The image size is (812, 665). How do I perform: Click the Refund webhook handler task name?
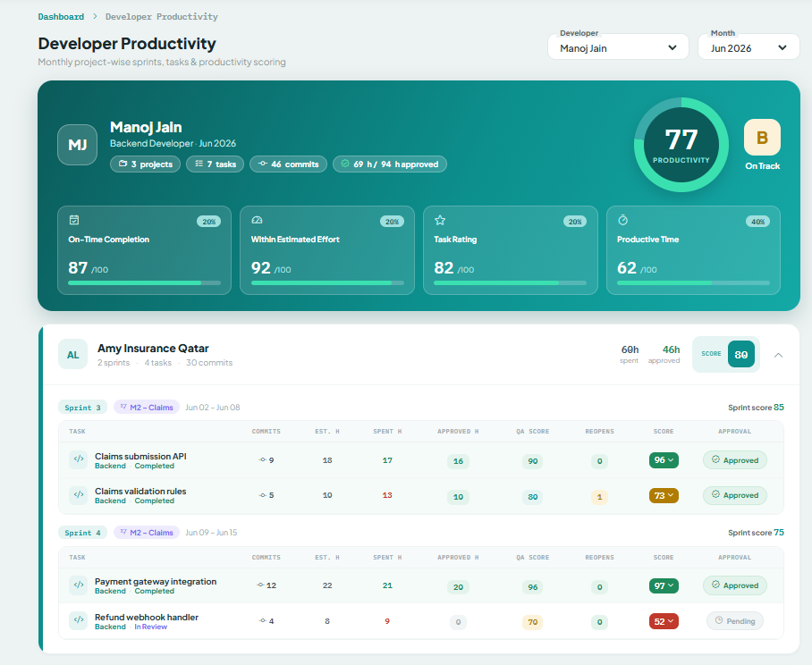(147, 617)
